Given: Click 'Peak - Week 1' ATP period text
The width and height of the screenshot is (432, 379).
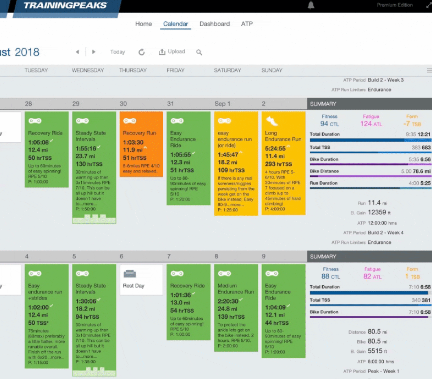Looking at the screenshot, I should point(383,371).
